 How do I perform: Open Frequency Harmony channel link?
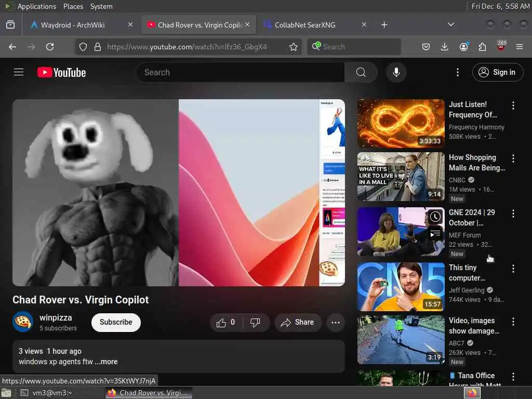[476, 127]
